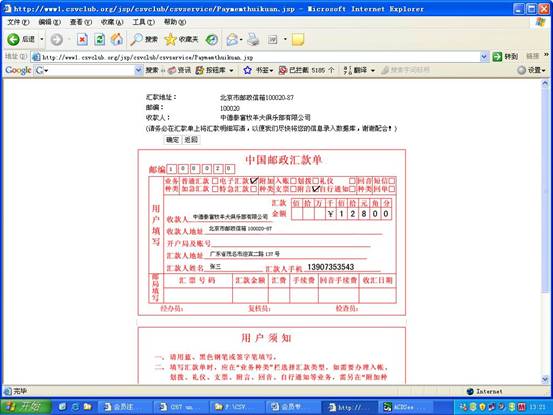Check the 加急汇款 checkbox
This screenshot has height=415, width=553.
pyautogui.click(x=215, y=189)
